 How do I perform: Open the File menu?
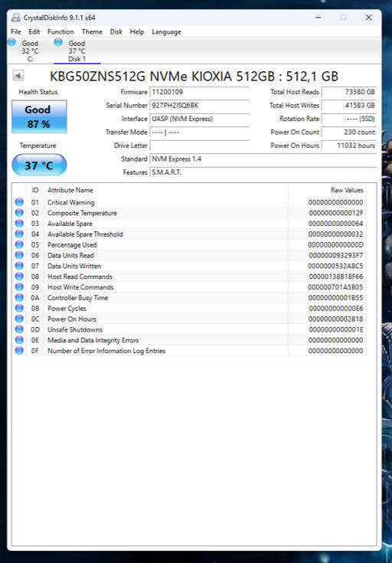click(x=16, y=31)
